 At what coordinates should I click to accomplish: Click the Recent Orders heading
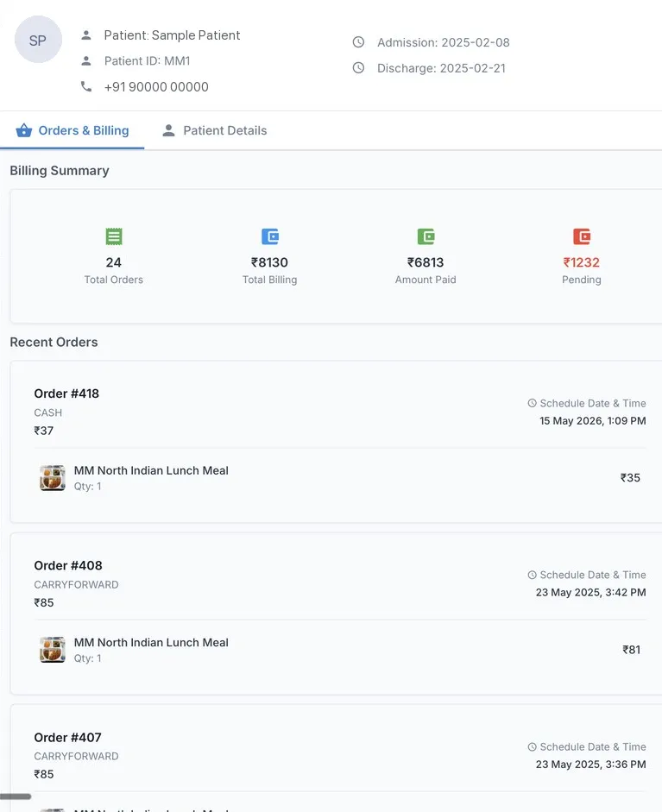54,342
